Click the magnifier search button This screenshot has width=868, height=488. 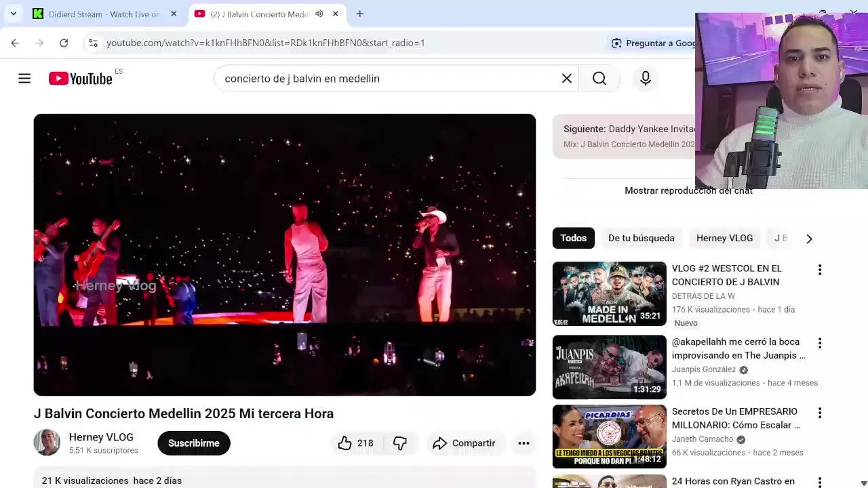tap(599, 79)
